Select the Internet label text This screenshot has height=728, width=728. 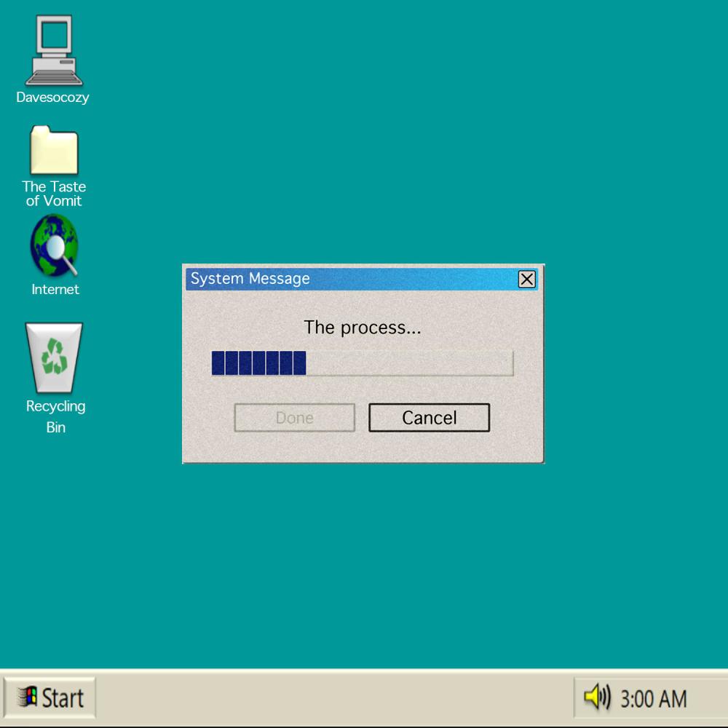pos(55,289)
